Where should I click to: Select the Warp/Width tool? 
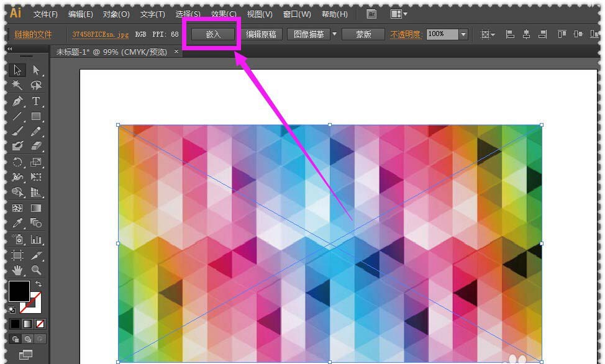[17, 177]
